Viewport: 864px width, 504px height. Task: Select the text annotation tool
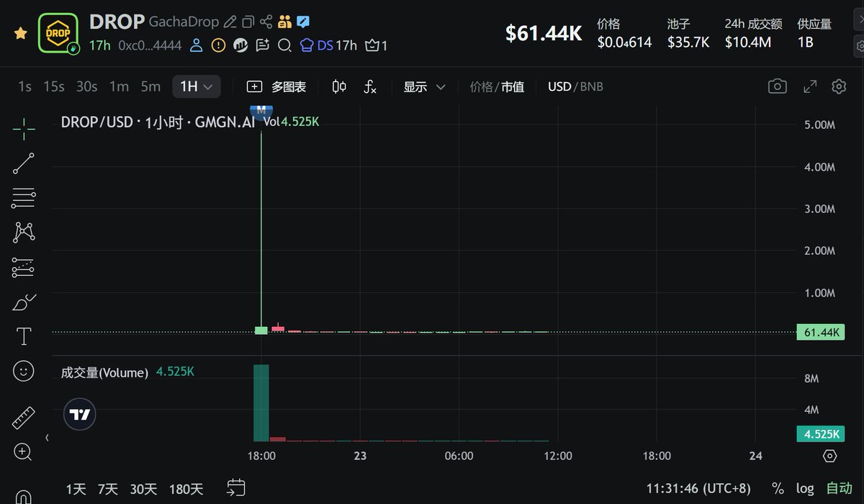[x=23, y=336]
